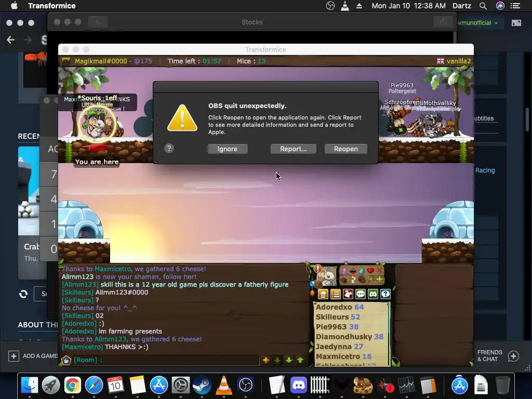Click [Maxmicetro] name in THAHNKS message
Image resolution: width=532 pixels, height=399 pixels.
(82, 347)
